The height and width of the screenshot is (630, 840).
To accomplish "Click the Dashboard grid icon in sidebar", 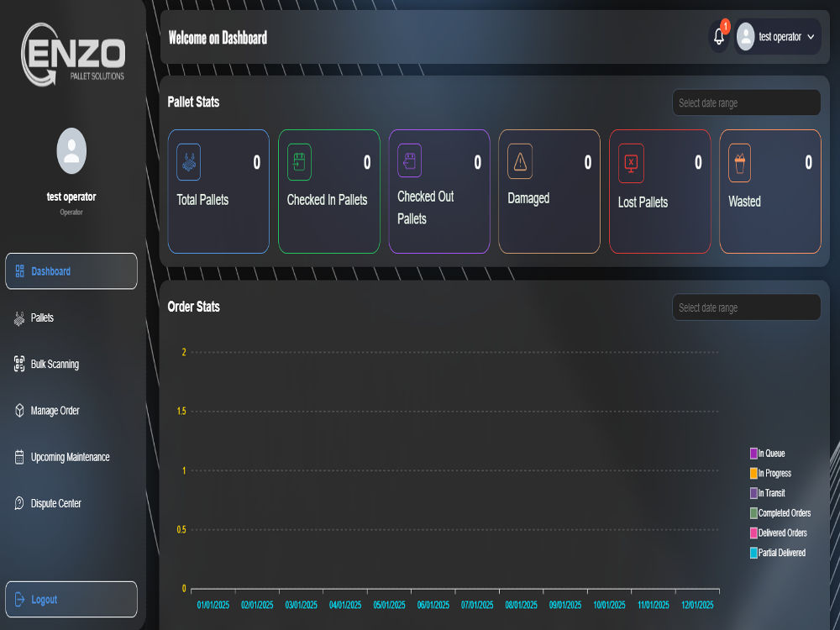I will point(20,271).
